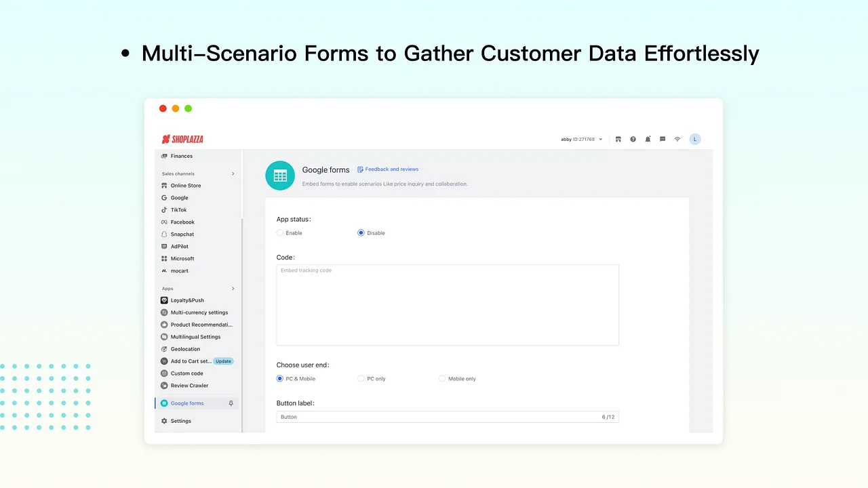Image resolution: width=868 pixels, height=488 pixels.
Task: Click the Wi-Fi status icon
Action: click(677, 139)
